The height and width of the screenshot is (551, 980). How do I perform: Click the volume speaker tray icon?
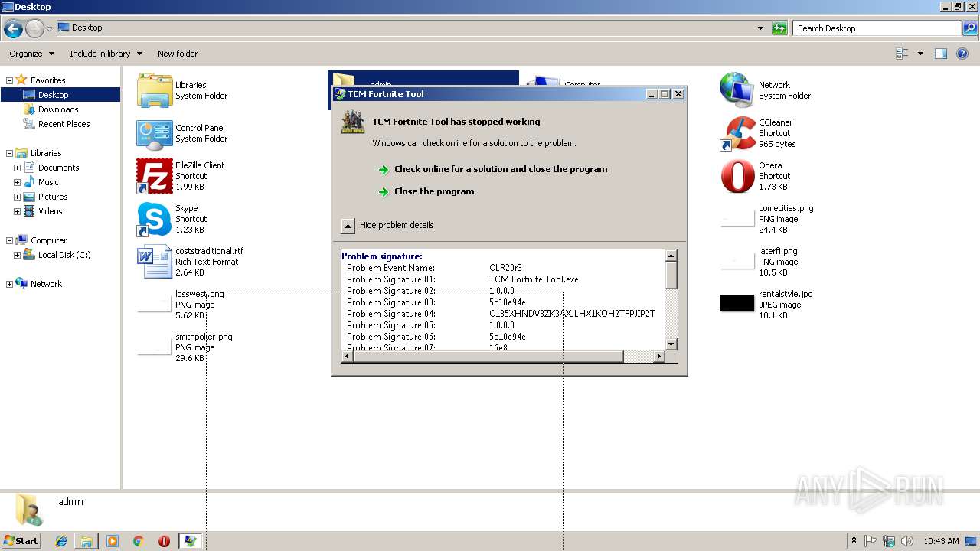click(907, 541)
